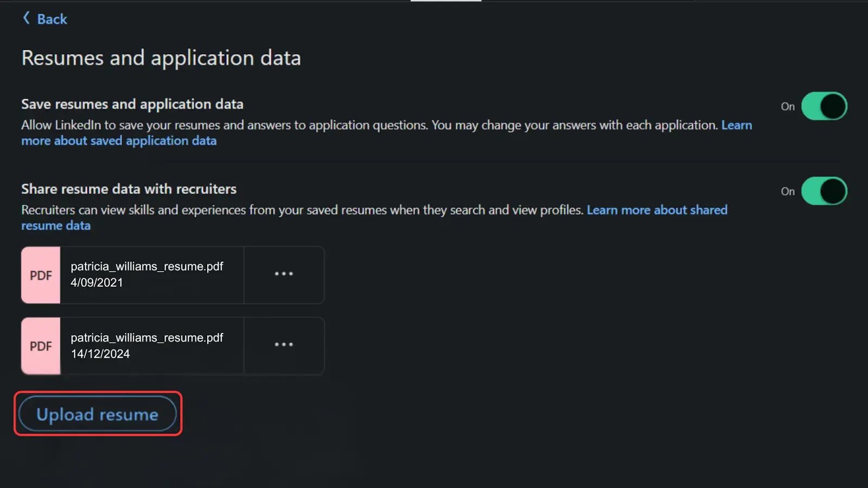The height and width of the screenshot is (488, 868).
Task: Click the Resumes and application data page heading
Action: point(161,58)
